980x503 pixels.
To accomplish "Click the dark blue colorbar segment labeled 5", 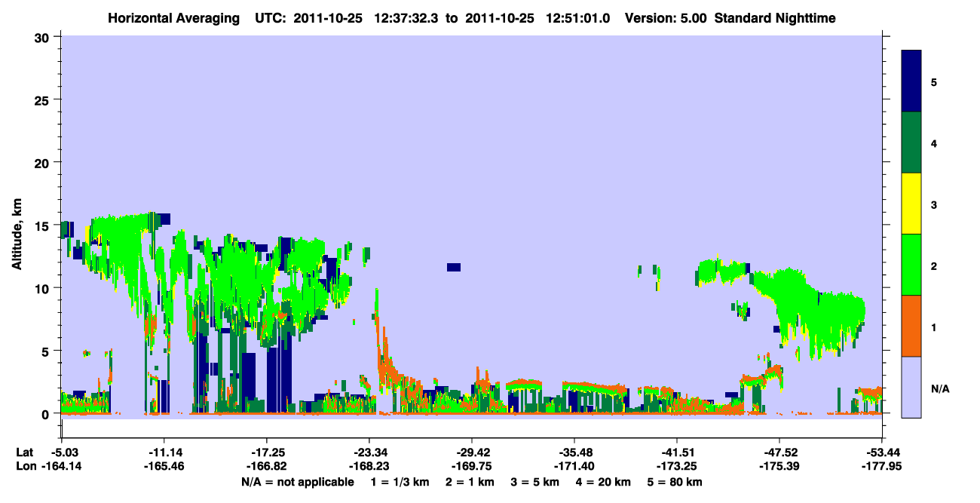I will coord(911,81).
